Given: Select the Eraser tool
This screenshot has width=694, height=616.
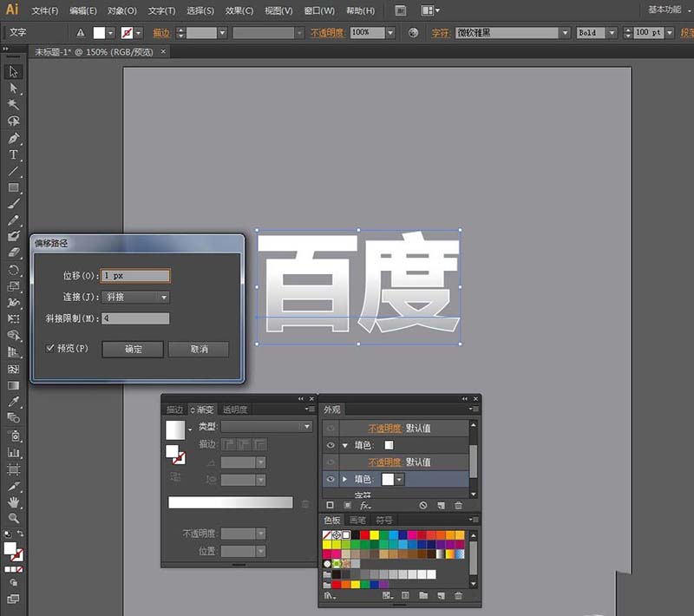Looking at the screenshot, I should pos(13,252).
